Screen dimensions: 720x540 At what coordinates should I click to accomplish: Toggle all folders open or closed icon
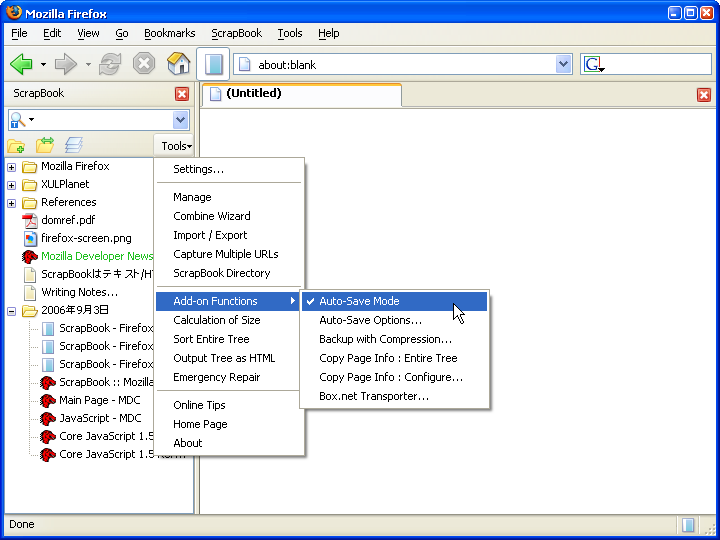tap(45, 145)
